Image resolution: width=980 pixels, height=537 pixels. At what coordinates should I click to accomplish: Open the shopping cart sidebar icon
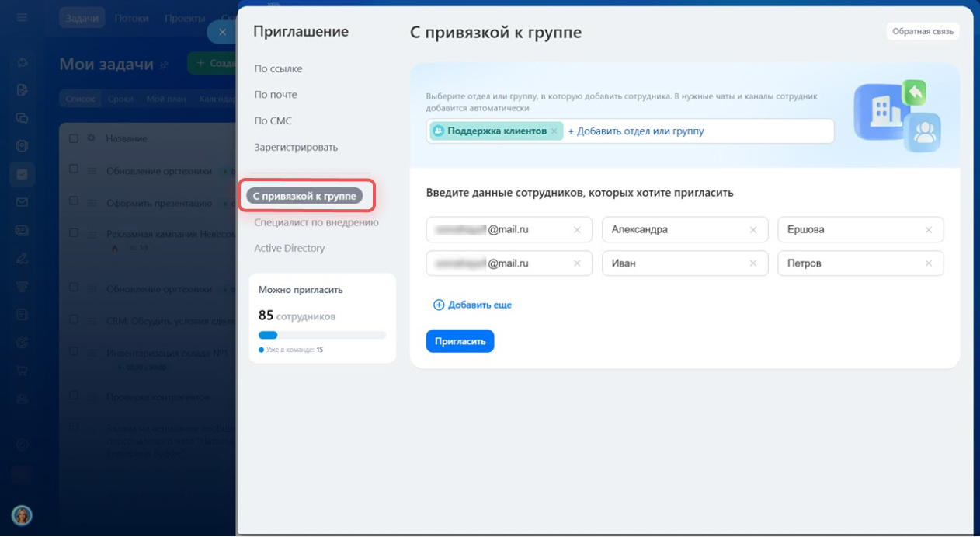click(x=22, y=370)
